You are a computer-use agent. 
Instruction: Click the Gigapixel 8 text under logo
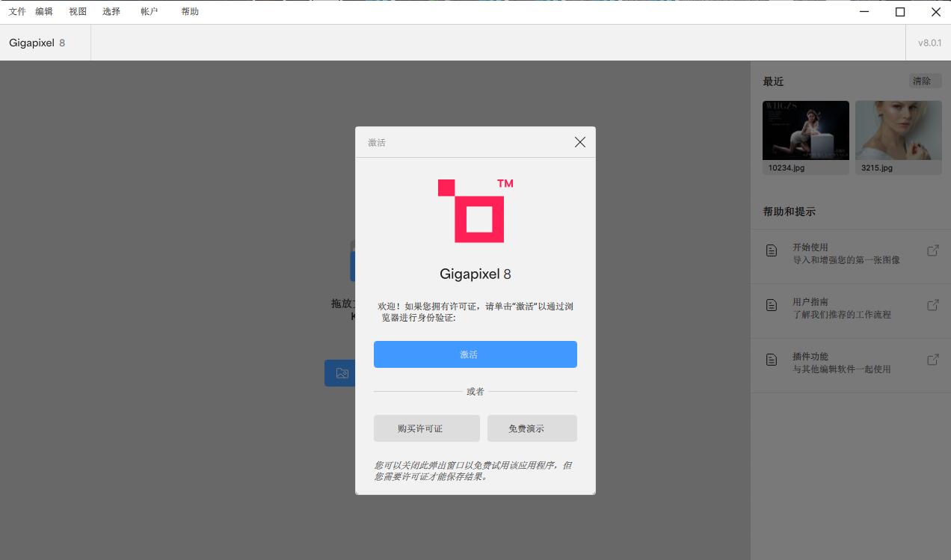coord(475,274)
